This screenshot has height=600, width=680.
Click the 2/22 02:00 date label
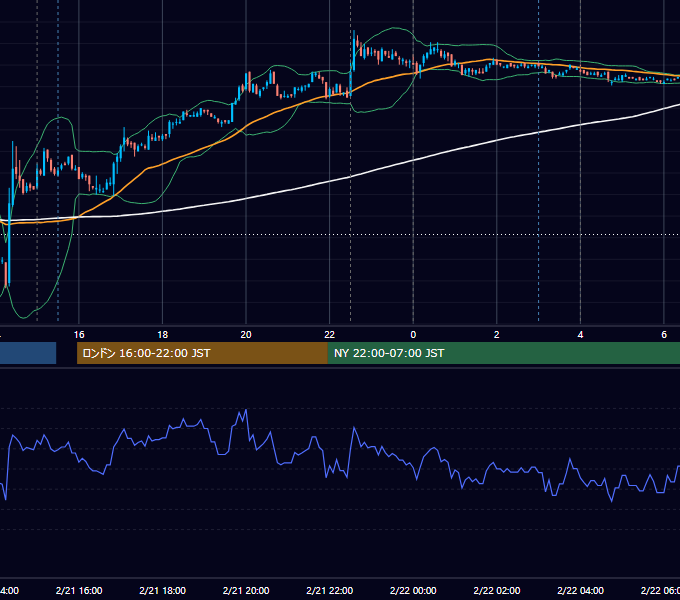coord(497,590)
